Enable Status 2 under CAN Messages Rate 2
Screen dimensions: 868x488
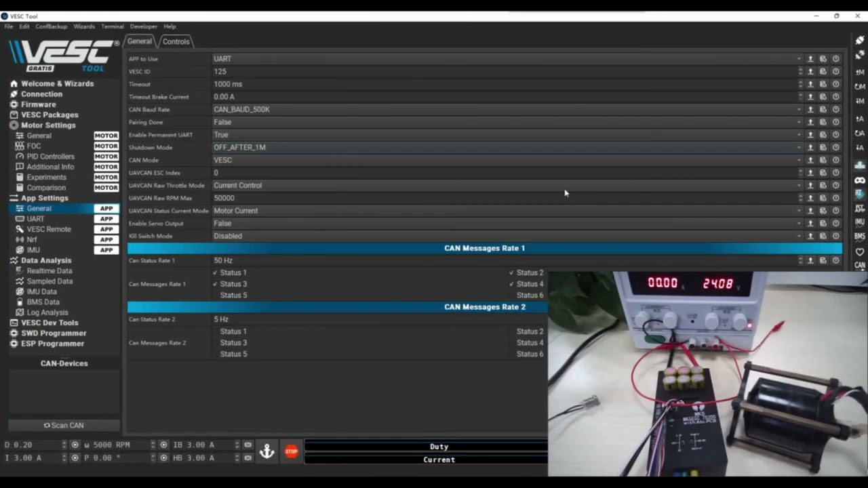(x=527, y=331)
